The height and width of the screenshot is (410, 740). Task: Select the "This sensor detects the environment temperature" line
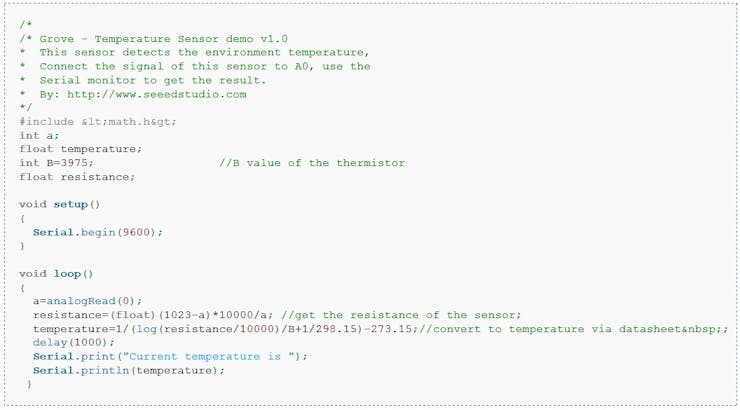tap(204, 52)
